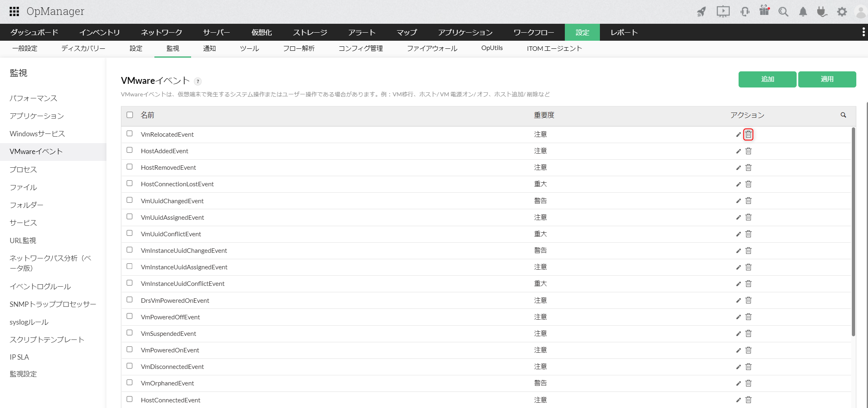Screen dimensions: 868x408
Task: Check the VmUuidChangedEvent checkbox
Action: pyautogui.click(x=129, y=200)
